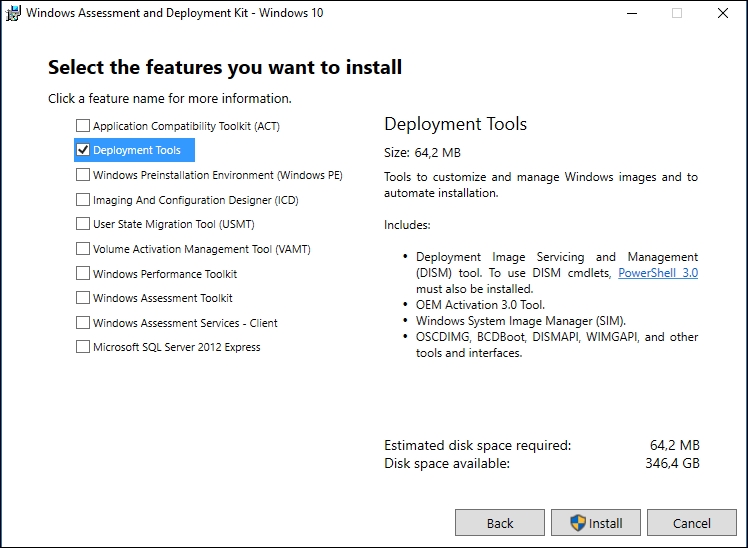Screen dimensions: 748x548
Task: Enable the Windows Performance Toolkit checkbox
Action: tap(83, 274)
